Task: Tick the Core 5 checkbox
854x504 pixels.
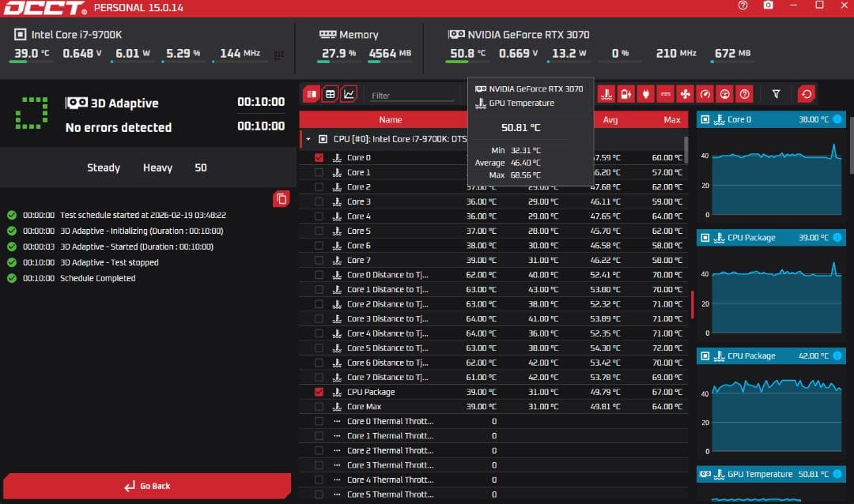Action: coord(319,231)
